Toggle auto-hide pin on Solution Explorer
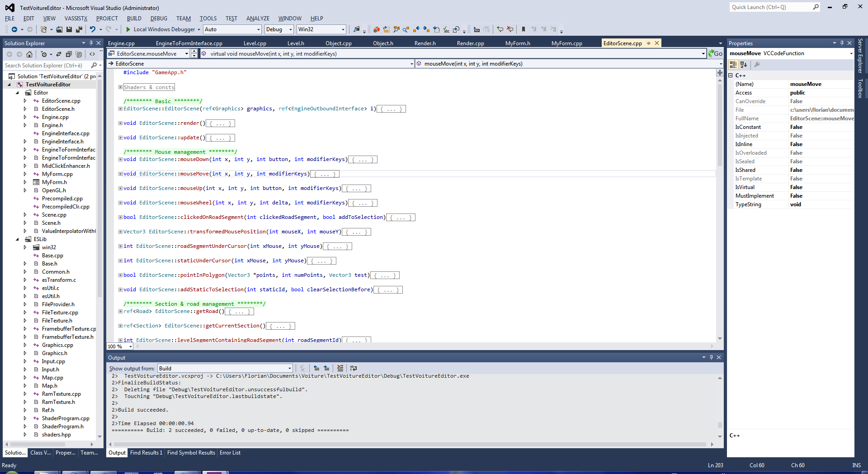This screenshot has width=868, height=474. pyautogui.click(x=91, y=43)
